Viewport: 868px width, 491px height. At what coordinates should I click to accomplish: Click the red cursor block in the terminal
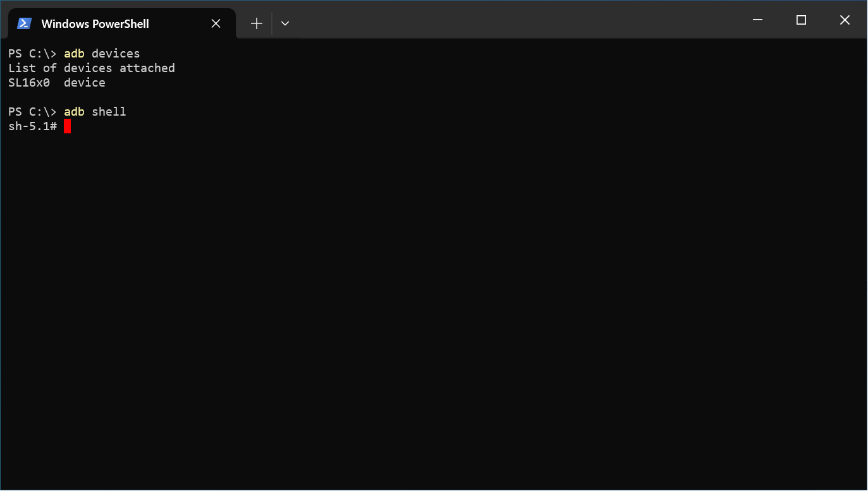pyautogui.click(x=68, y=126)
